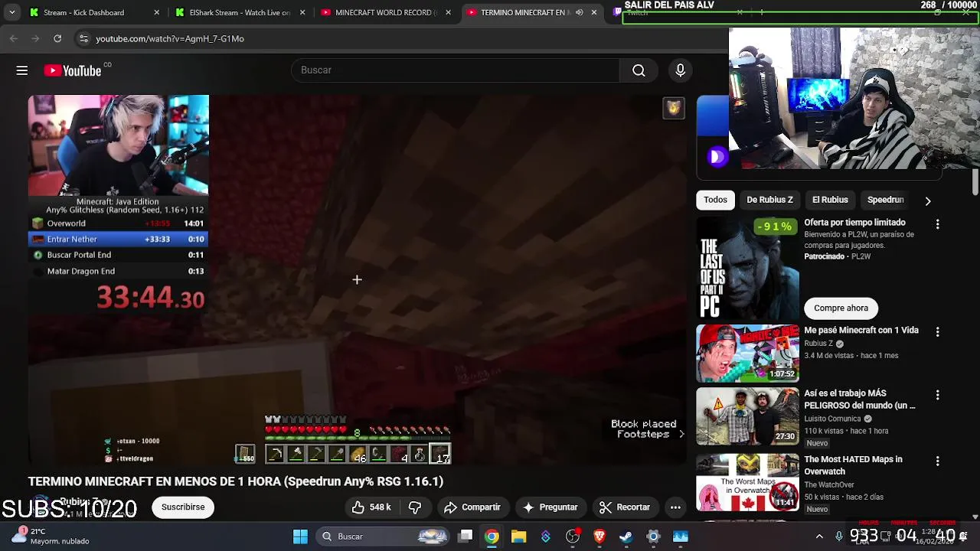The height and width of the screenshot is (551, 980).
Task: Open Task View on the taskbar
Action: click(465, 536)
